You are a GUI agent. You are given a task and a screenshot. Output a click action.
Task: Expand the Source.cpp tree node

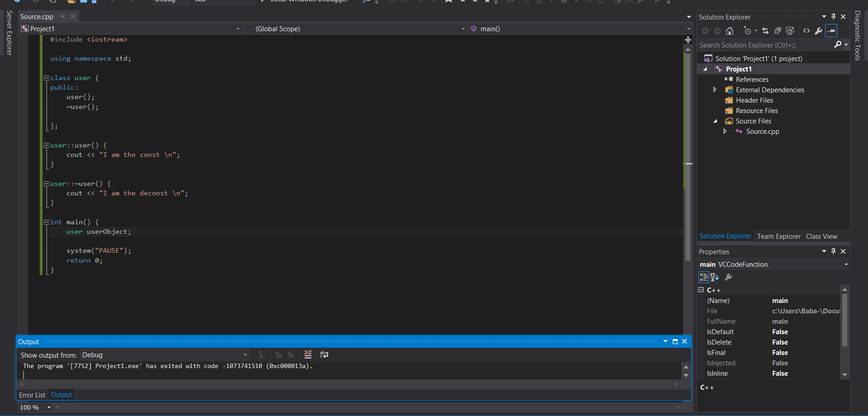pos(725,131)
